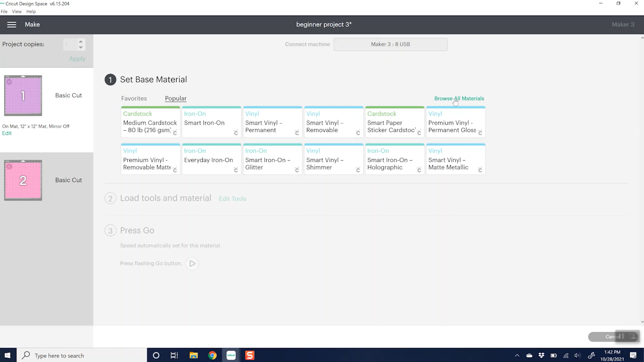The image size is (644, 362).
Task: Click the beginner project 3* title
Action: 324,25
